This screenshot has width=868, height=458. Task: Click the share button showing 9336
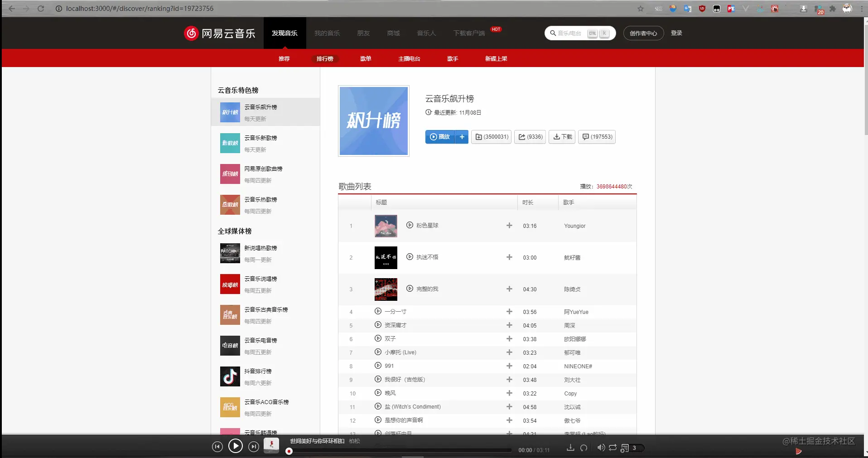[x=530, y=137]
